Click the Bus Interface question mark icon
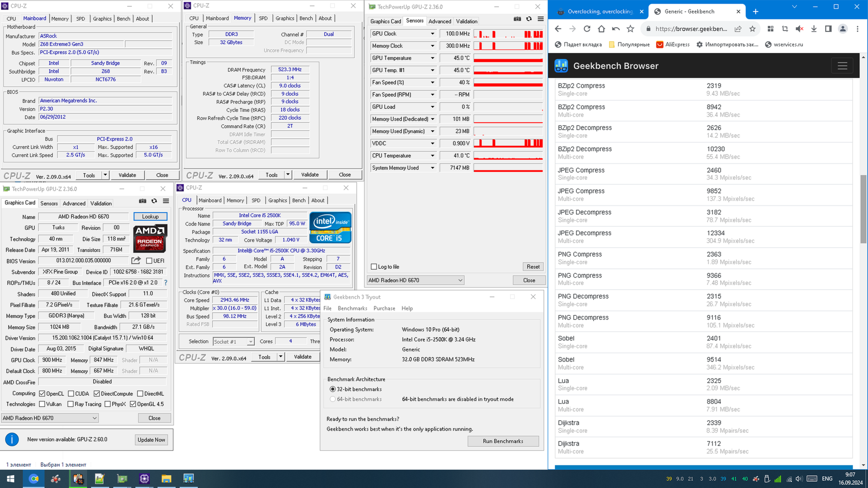868x488 pixels. [165, 283]
